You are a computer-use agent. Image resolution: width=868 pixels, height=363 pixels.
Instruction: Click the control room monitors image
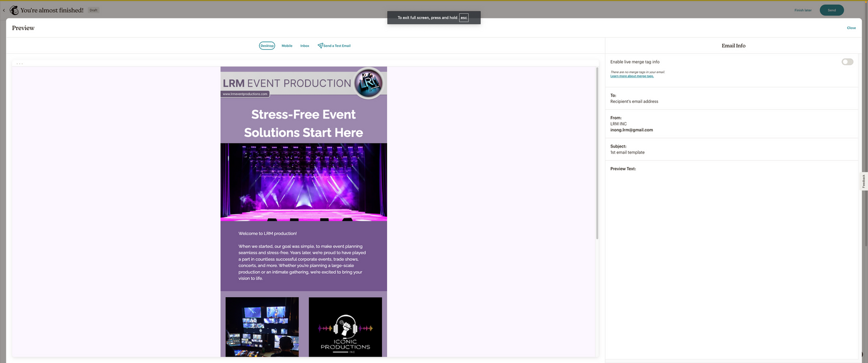[262, 327]
